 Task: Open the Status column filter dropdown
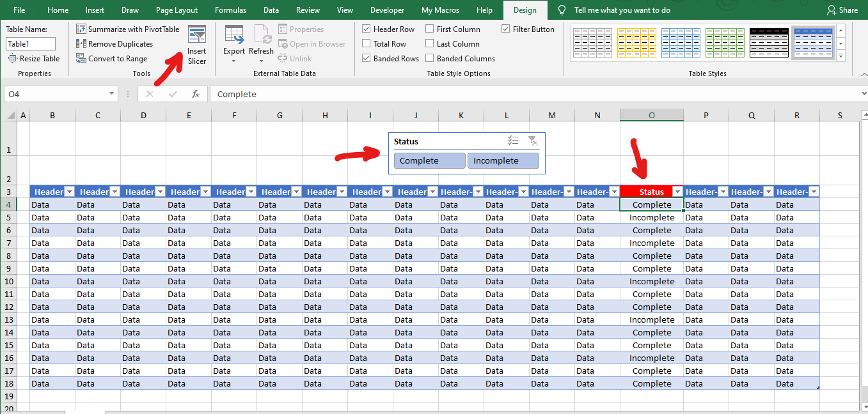(x=677, y=192)
